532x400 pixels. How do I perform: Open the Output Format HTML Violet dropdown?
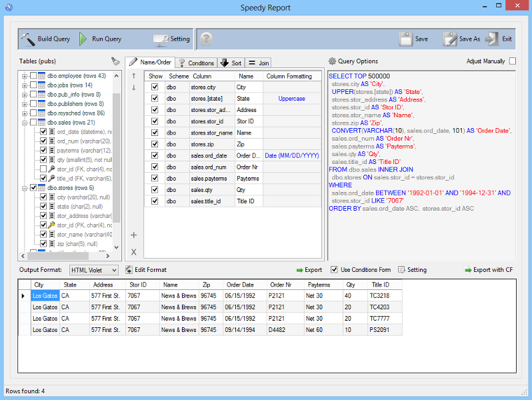tap(94, 270)
